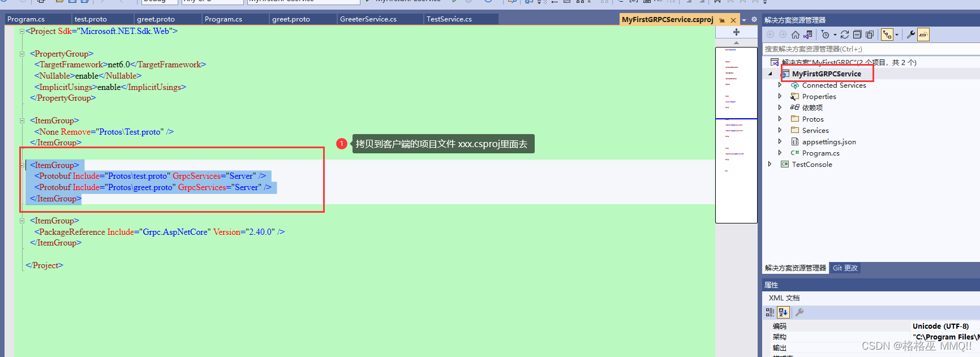Expand the Protos folder
This screenshot has height=357, width=980.
(780, 119)
